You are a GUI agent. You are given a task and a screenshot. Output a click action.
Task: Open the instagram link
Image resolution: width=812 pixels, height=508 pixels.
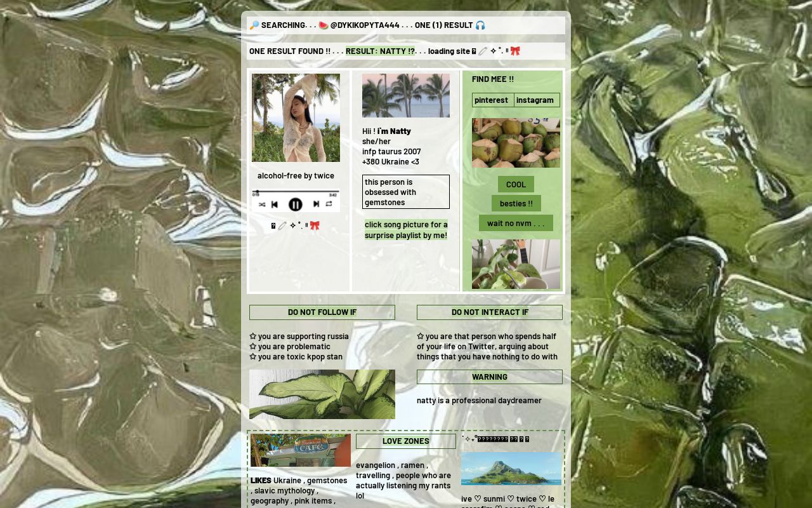(535, 100)
